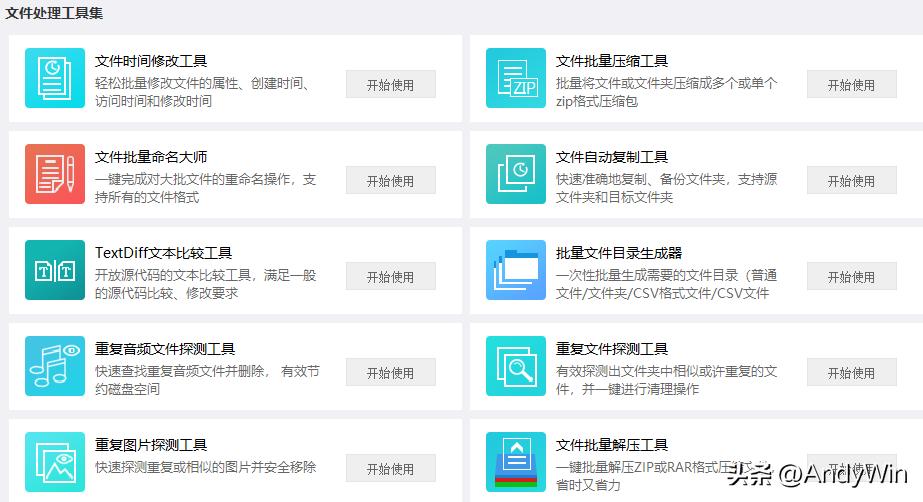Screen dimensions: 923x502
Task: Start 重复图片探测工具 with 开始使用 button
Action: point(391,468)
